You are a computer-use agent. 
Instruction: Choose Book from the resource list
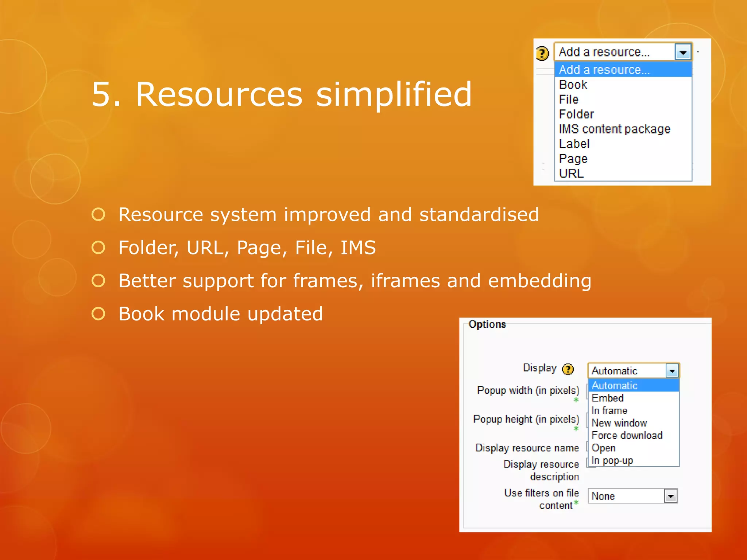pos(623,84)
